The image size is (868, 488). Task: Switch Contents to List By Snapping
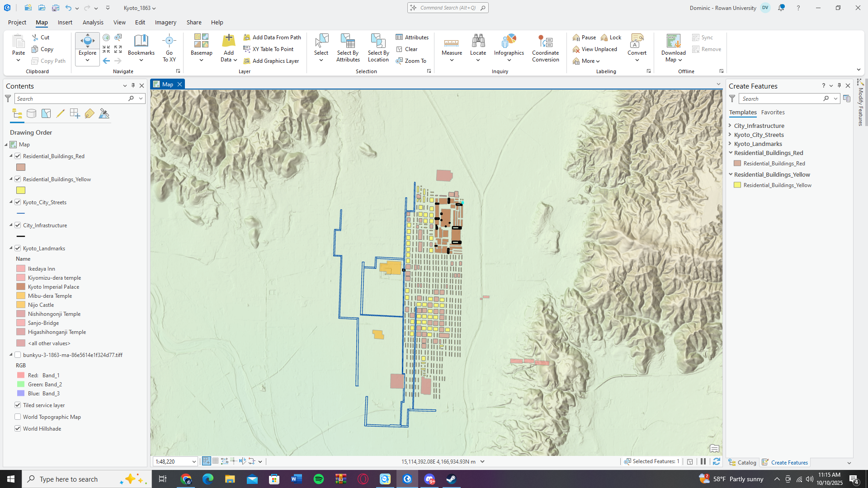75,114
